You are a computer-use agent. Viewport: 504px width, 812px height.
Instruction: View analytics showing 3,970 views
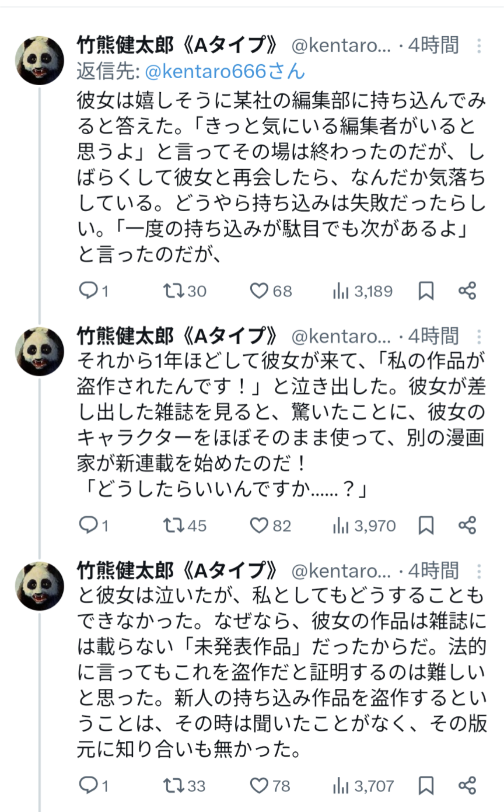coord(364,526)
